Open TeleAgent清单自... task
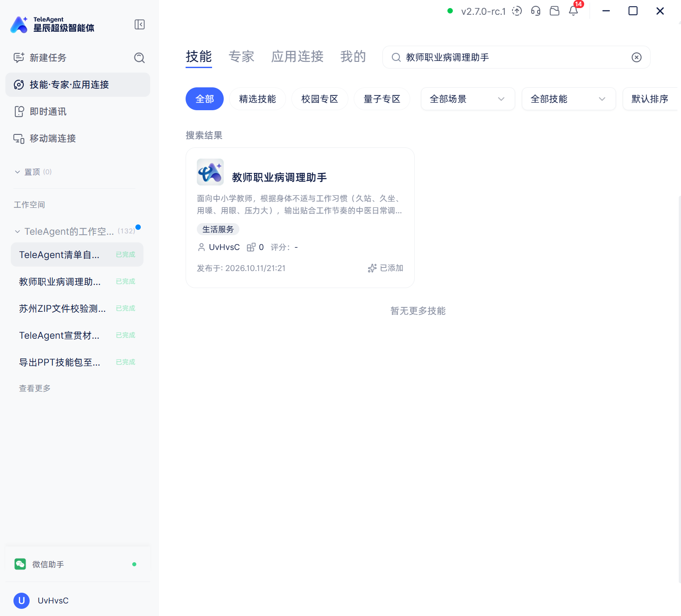This screenshot has width=681, height=616. pyautogui.click(x=77, y=254)
